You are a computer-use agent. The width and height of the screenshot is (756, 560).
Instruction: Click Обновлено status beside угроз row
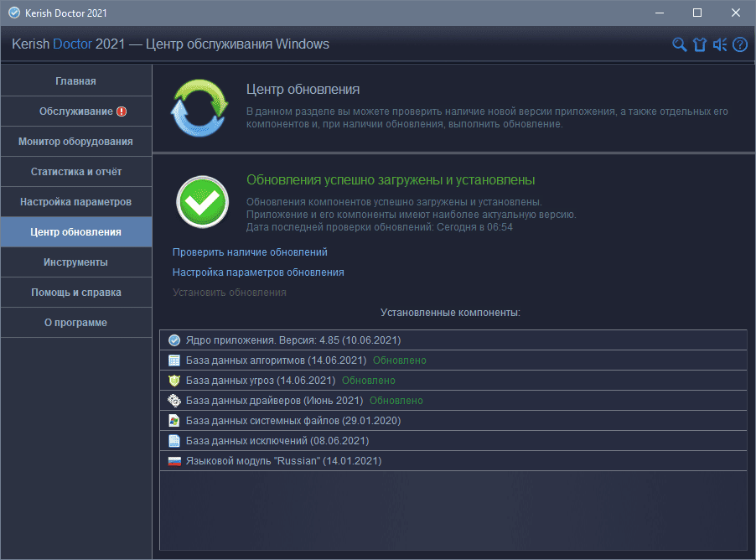pos(368,381)
